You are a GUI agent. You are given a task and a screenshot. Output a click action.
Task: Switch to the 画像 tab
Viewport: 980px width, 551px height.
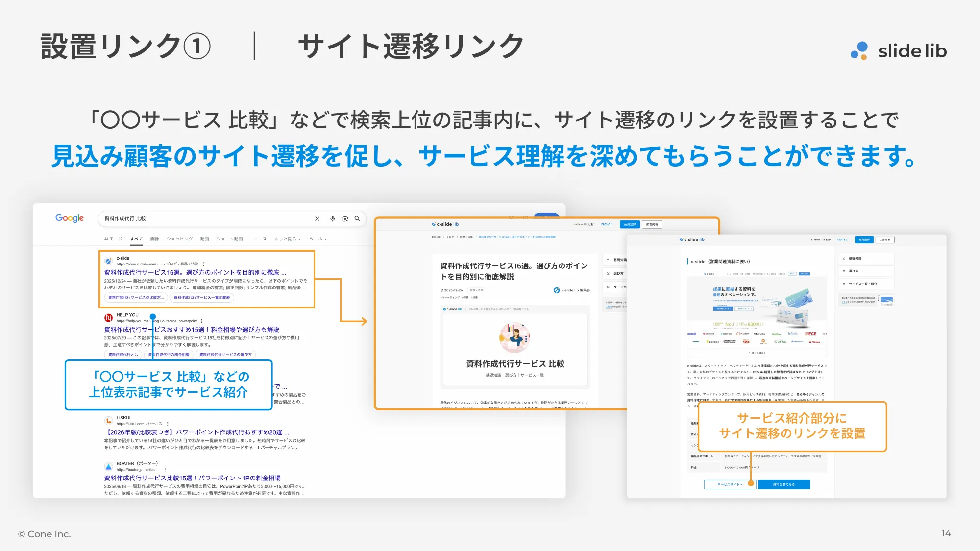click(154, 239)
